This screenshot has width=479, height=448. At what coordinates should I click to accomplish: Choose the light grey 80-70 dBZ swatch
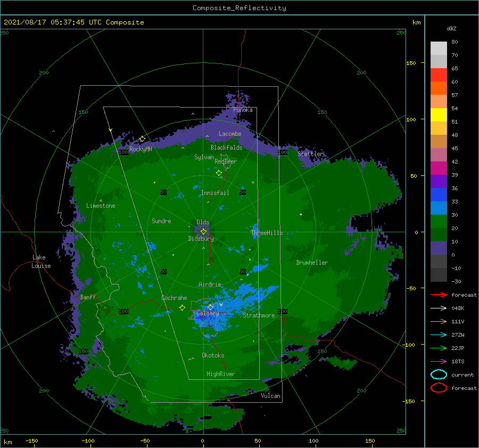[439, 48]
